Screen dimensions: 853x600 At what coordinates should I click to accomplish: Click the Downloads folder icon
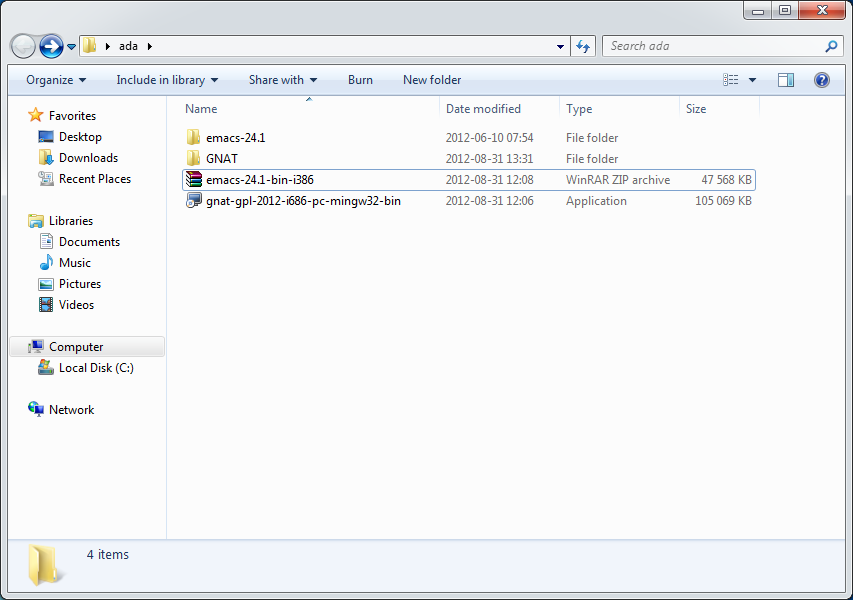pyautogui.click(x=46, y=157)
